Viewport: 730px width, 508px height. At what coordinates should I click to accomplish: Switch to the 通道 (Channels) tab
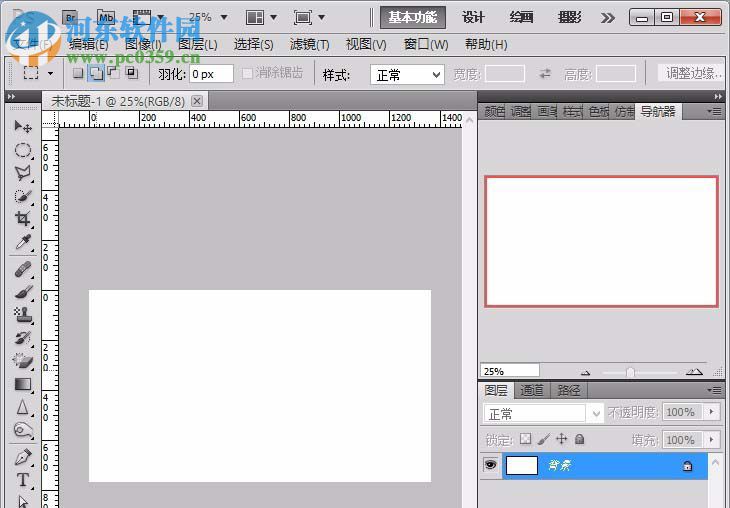(x=532, y=390)
